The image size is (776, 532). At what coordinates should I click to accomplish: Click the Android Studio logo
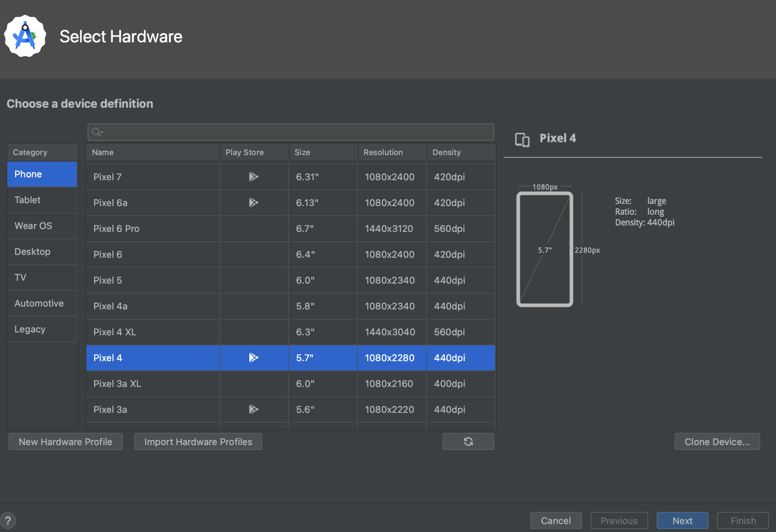[25, 36]
